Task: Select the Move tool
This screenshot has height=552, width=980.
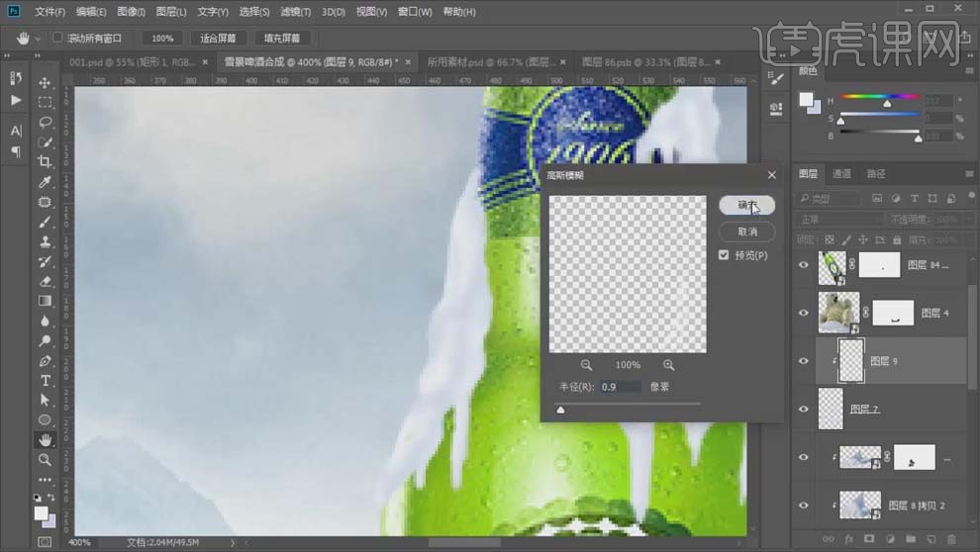Action: click(46, 82)
